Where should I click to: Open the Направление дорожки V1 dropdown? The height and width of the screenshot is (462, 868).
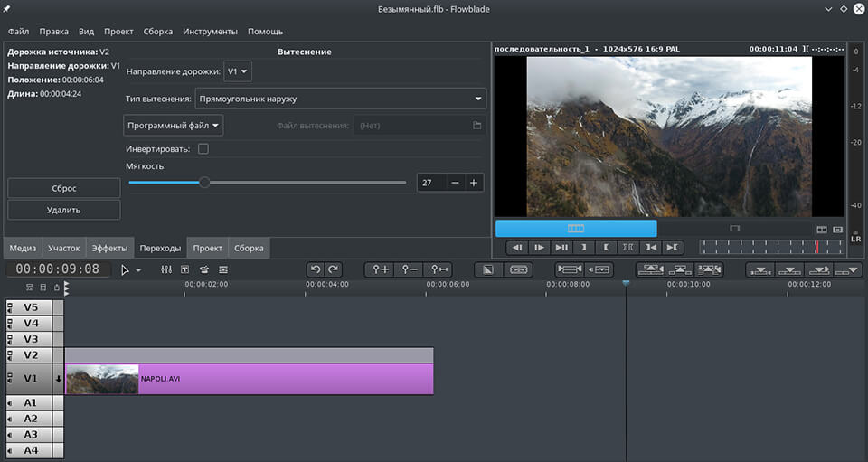tap(239, 71)
